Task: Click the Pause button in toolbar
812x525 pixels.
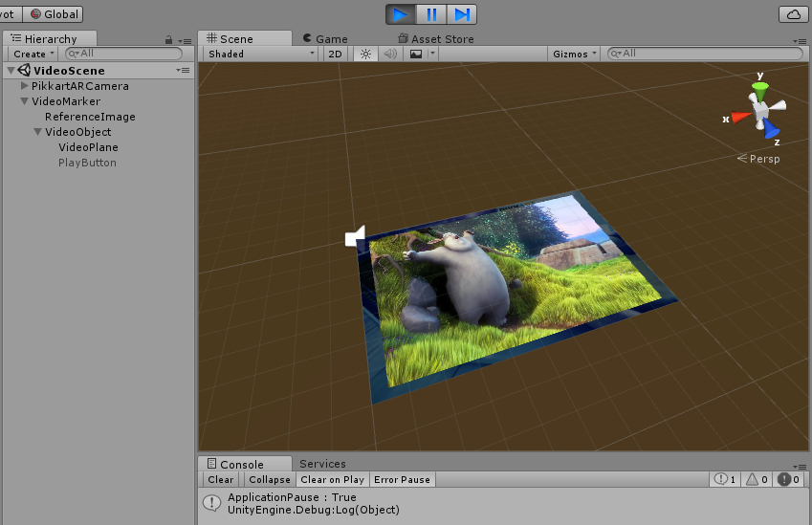Action: [430, 14]
